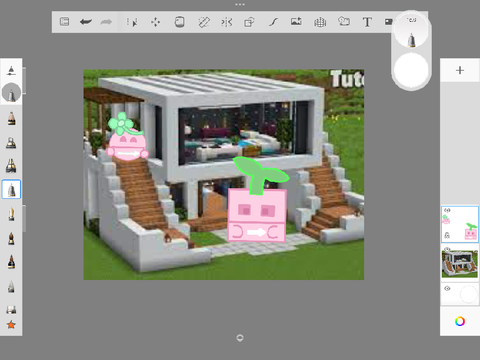Tap the orange star favorites icon
The width and height of the screenshot is (480, 360).
tap(11, 324)
